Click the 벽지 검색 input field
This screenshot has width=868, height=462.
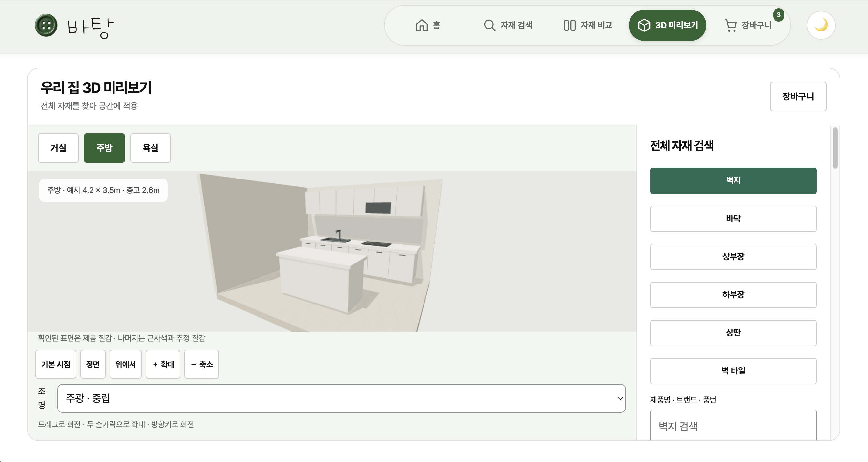click(733, 425)
